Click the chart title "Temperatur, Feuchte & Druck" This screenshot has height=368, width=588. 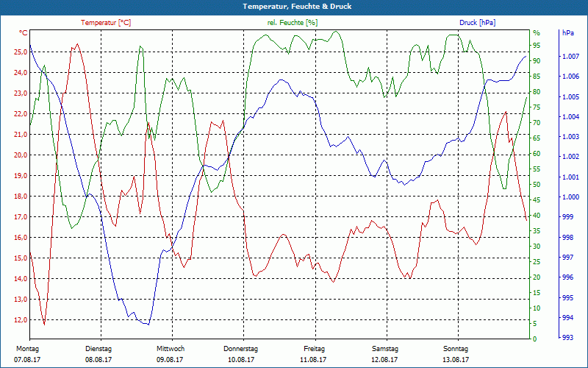[x=297, y=7]
